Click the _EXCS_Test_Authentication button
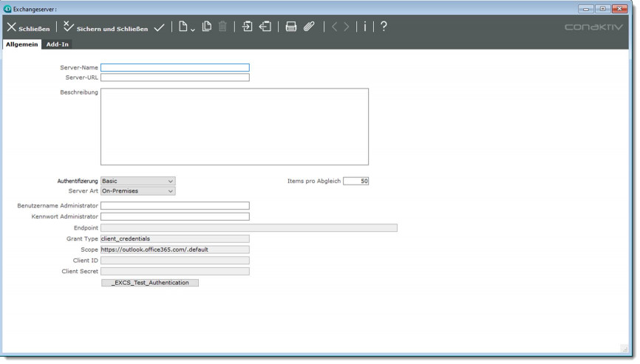 tap(150, 283)
